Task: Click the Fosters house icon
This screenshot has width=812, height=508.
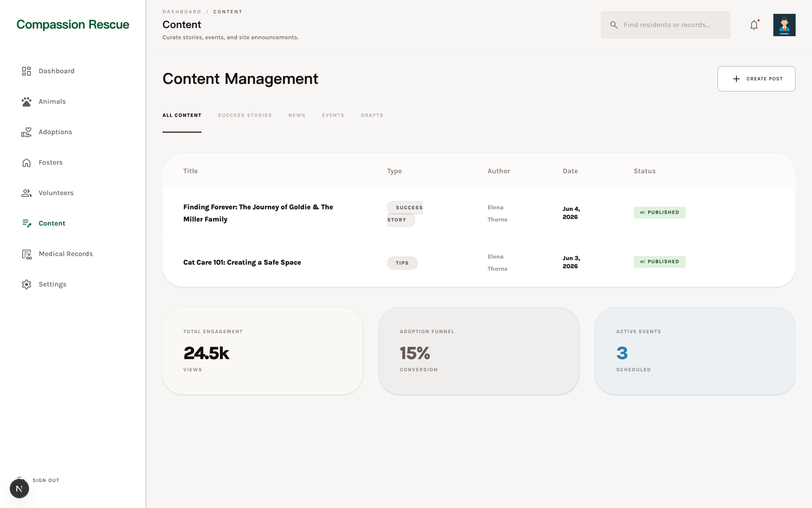Action: click(26, 163)
